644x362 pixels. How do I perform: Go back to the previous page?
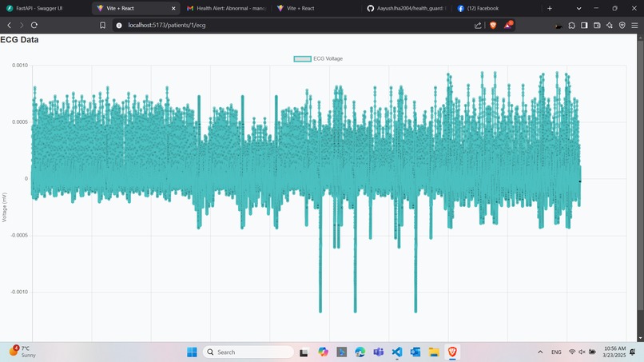[9, 25]
